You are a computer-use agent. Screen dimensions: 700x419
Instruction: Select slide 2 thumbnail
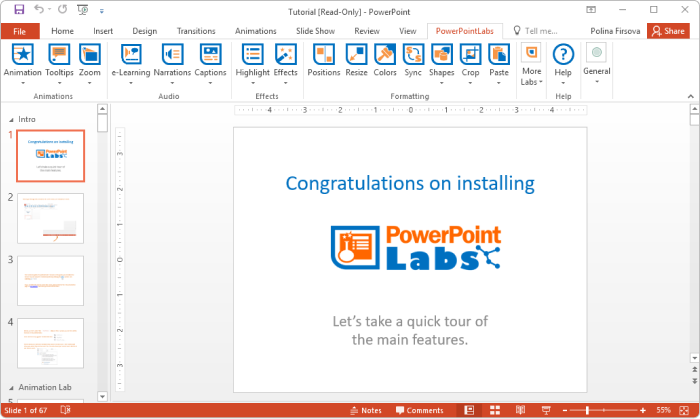click(50, 218)
